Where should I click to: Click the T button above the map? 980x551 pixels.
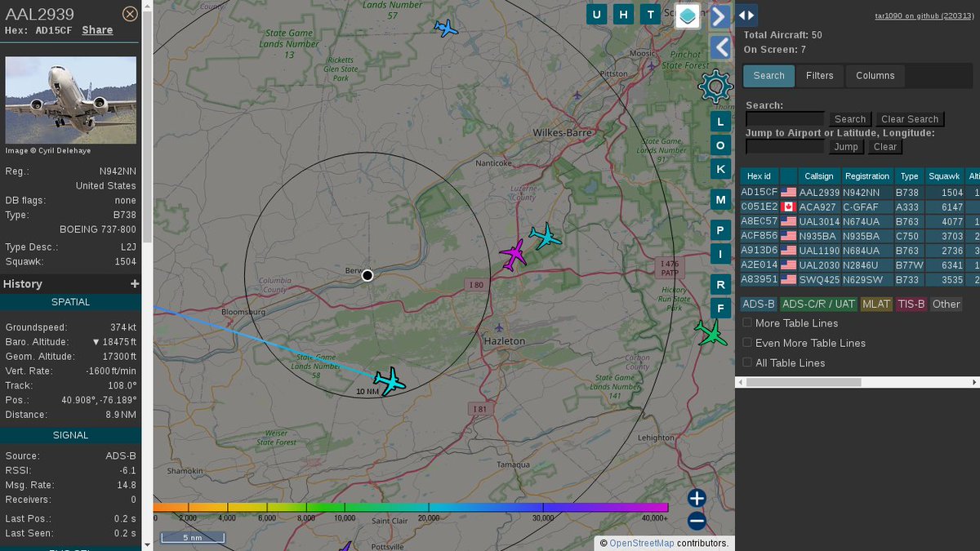click(x=649, y=14)
